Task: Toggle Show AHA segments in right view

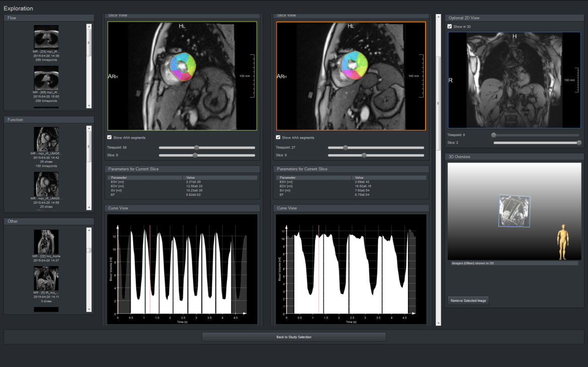Action: click(x=278, y=138)
